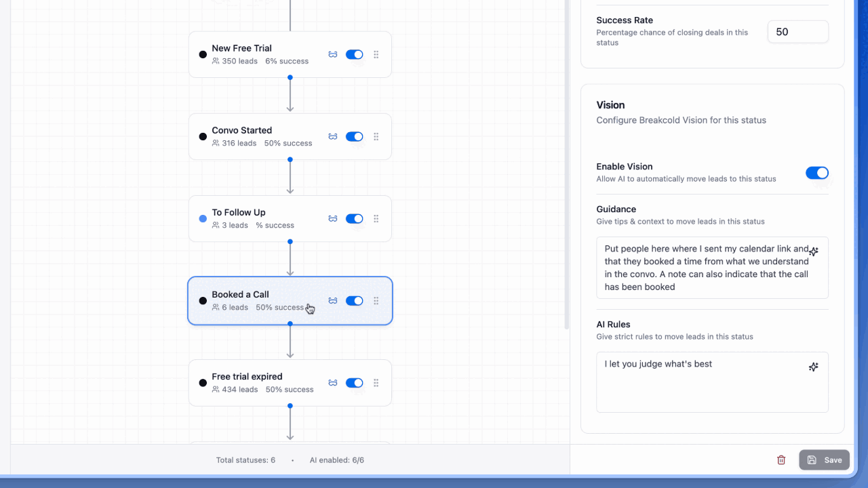Click the Vision icon on Convo Started

point(333,137)
